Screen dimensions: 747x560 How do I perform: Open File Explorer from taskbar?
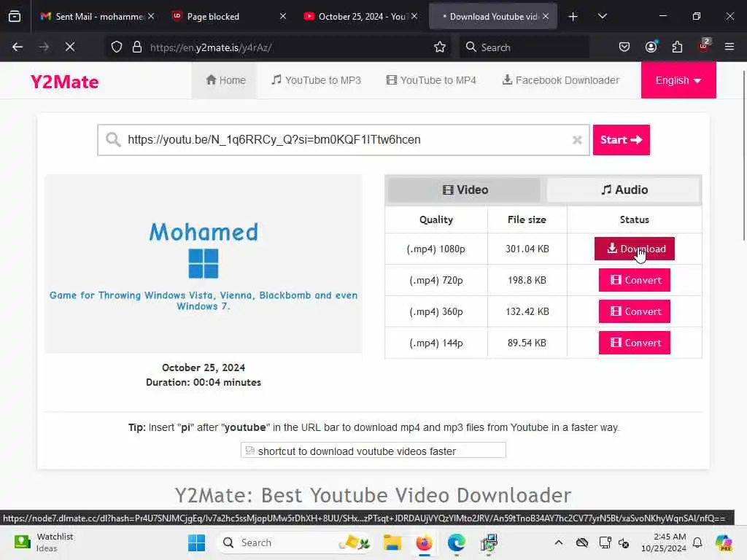[392, 542]
